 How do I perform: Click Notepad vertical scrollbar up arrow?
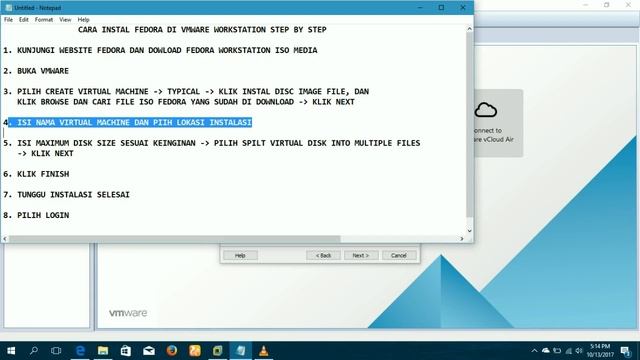[x=469, y=29]
